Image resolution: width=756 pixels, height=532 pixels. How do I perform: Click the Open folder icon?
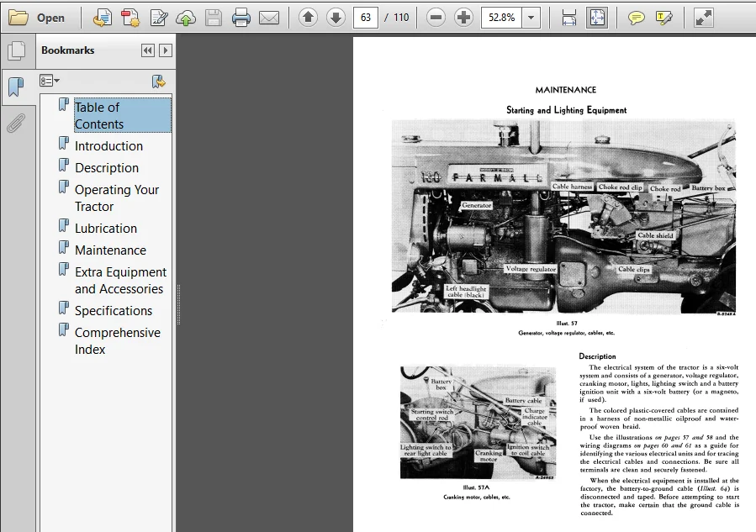[x=19, y=18]
